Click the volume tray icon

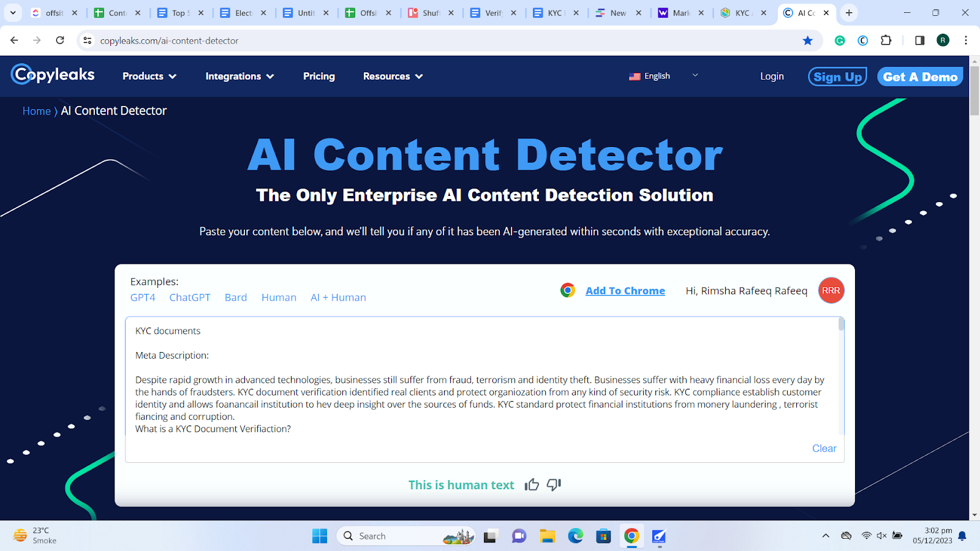point(881,536)
